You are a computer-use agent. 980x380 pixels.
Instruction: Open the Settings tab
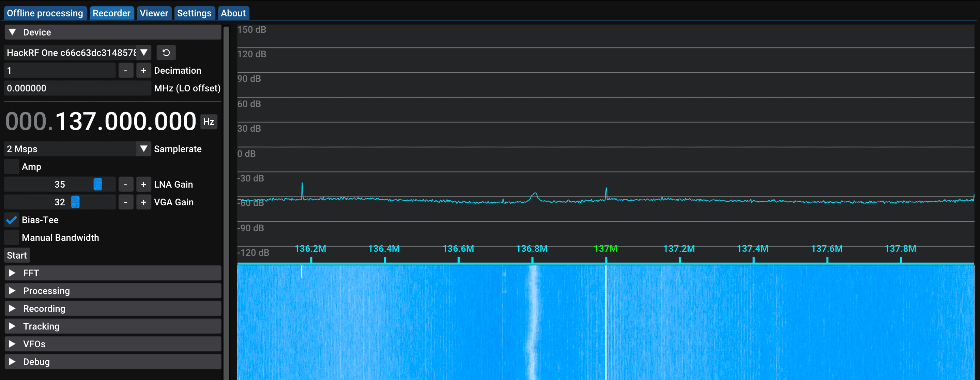(194, 13)
